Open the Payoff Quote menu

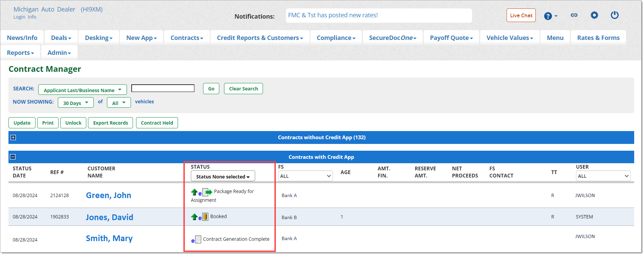pyautogui.click(x=451, y=38)
